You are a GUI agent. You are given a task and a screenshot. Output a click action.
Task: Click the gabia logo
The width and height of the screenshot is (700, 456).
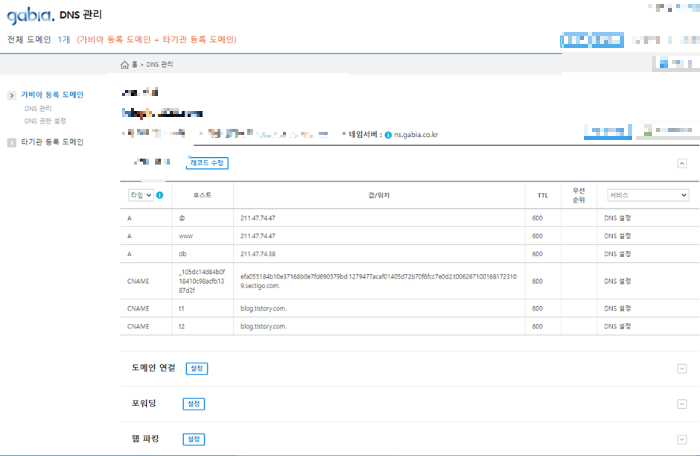(x=30, y=16)
